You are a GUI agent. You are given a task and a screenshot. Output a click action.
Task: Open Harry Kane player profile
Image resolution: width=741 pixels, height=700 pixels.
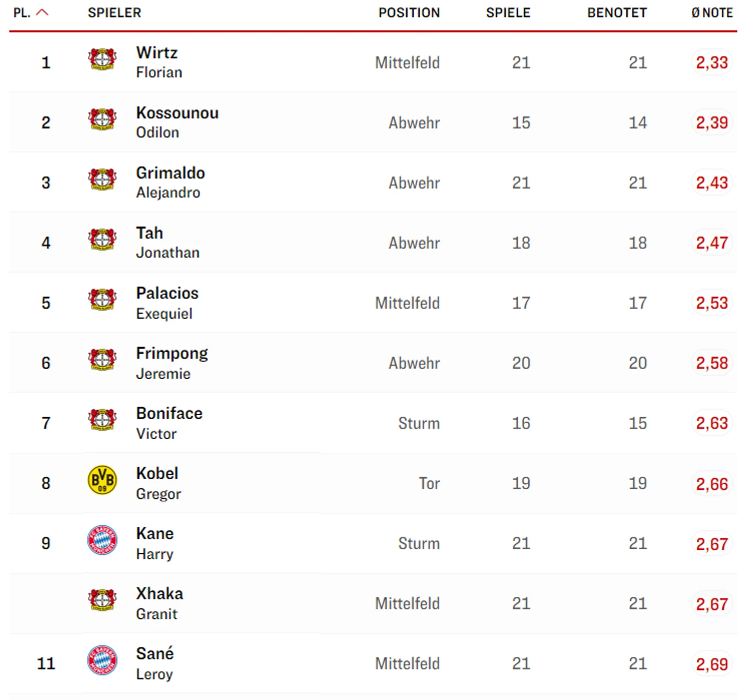pyautogui.click(x=155, y=543)
